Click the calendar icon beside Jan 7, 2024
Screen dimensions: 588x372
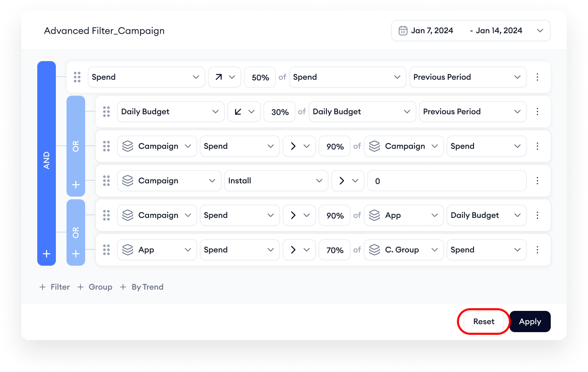click(403, 31)
